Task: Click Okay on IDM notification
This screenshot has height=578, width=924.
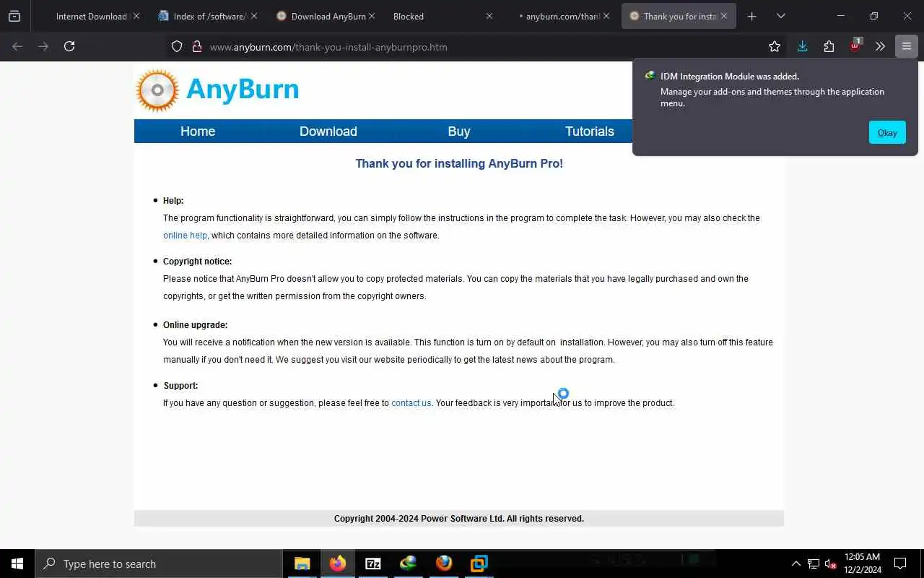Action: [x=887, y=132]
